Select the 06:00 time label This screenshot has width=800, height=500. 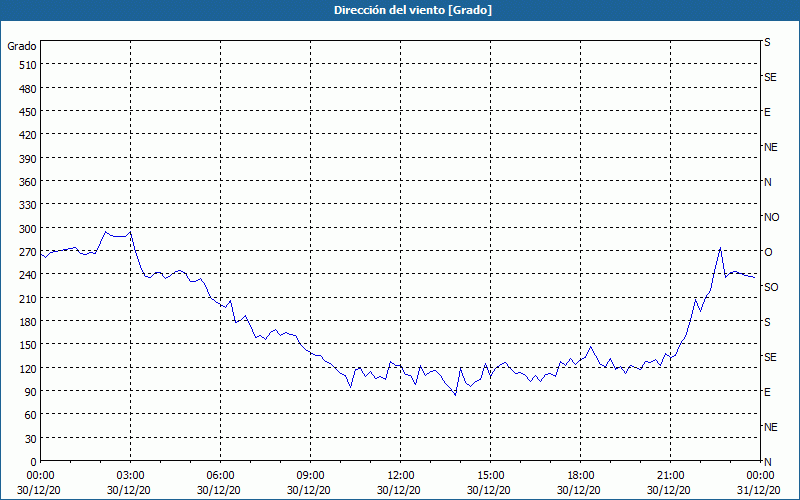(220, 476)
